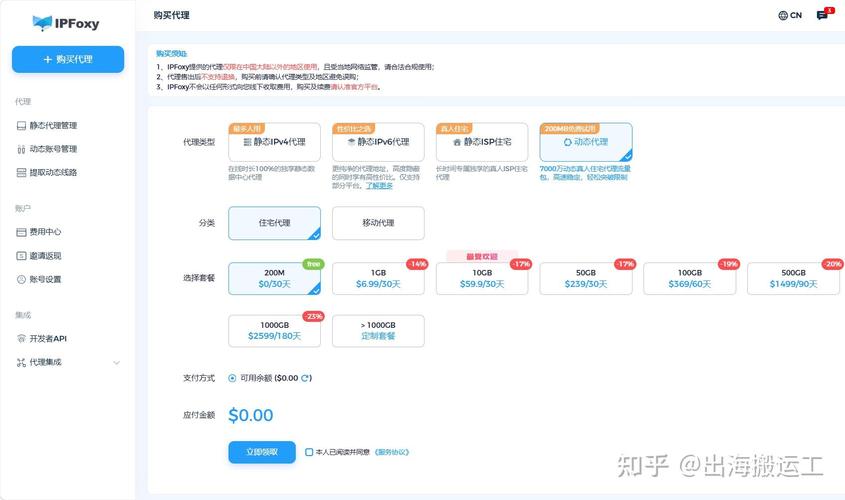Image resolution: width=845 pixels, height=500 pixels.
Task: Click the 静态代理管理 sidebar icon
Action: coord(22,126)
